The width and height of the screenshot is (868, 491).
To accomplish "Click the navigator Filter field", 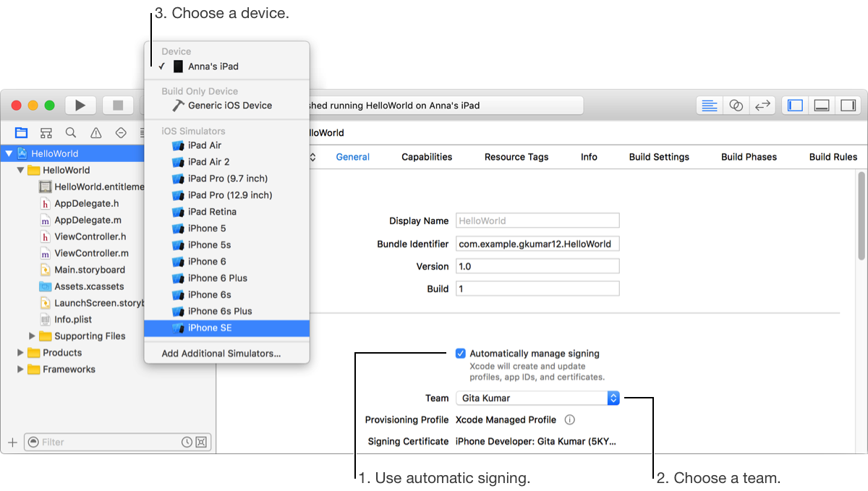I will [117, 442].
